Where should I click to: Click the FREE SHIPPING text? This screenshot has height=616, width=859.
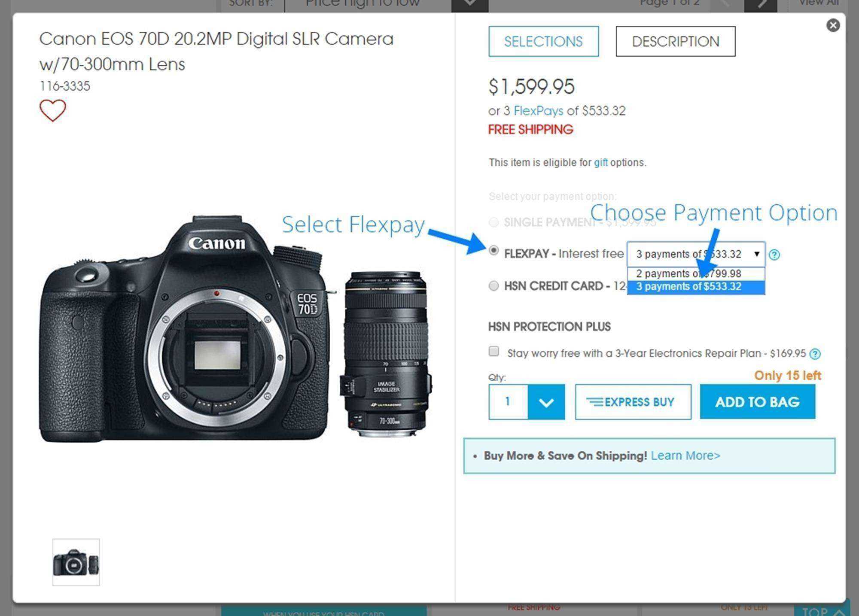point(531,130)
